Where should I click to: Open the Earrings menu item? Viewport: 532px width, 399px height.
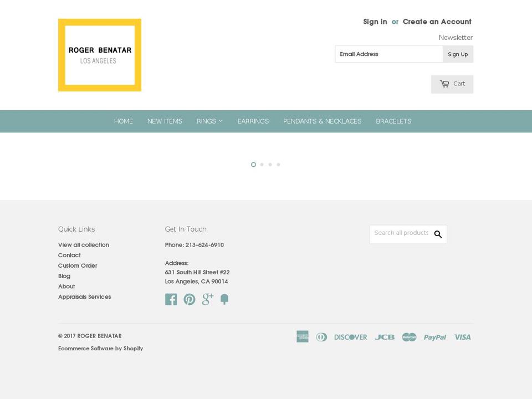click(253, 121)
